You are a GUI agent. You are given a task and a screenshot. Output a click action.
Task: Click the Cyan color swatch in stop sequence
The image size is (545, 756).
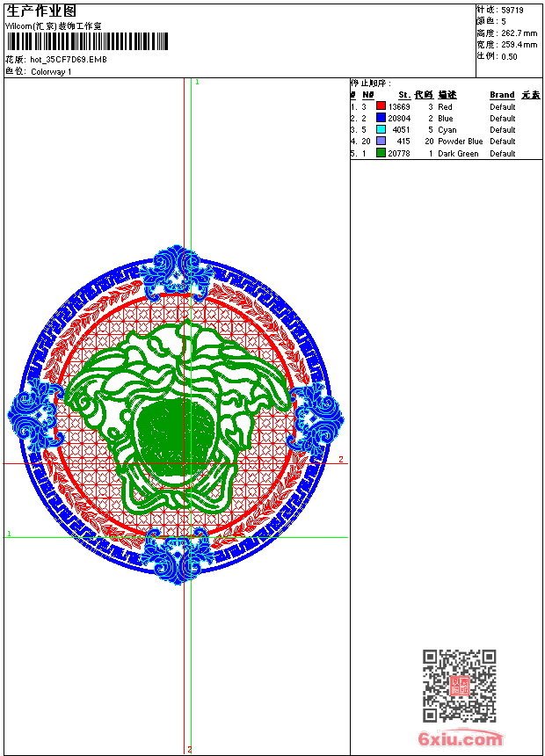381,129
